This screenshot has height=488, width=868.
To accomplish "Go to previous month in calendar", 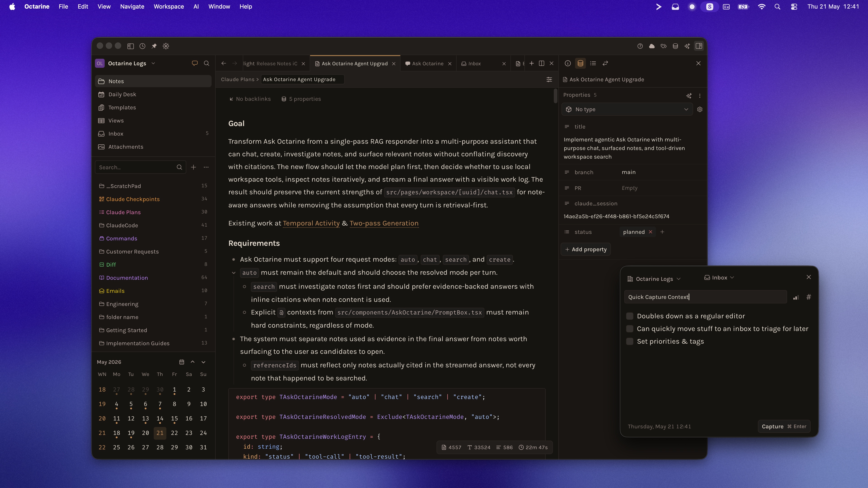I will click(193, 362).
